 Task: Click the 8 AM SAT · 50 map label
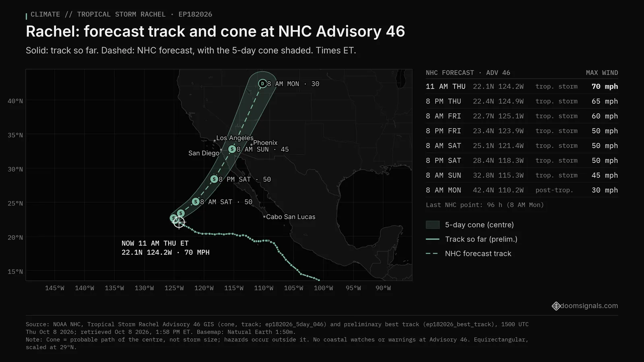tap(226, 202)
